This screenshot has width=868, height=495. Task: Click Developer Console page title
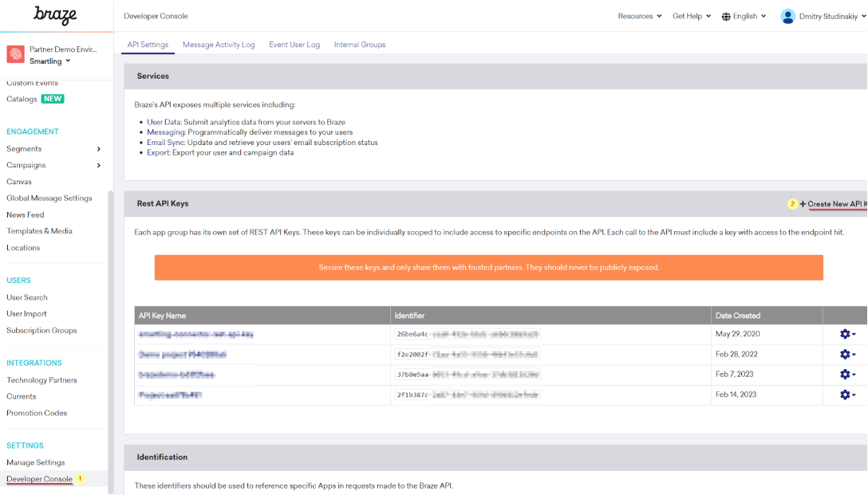[x=156, y=16]
